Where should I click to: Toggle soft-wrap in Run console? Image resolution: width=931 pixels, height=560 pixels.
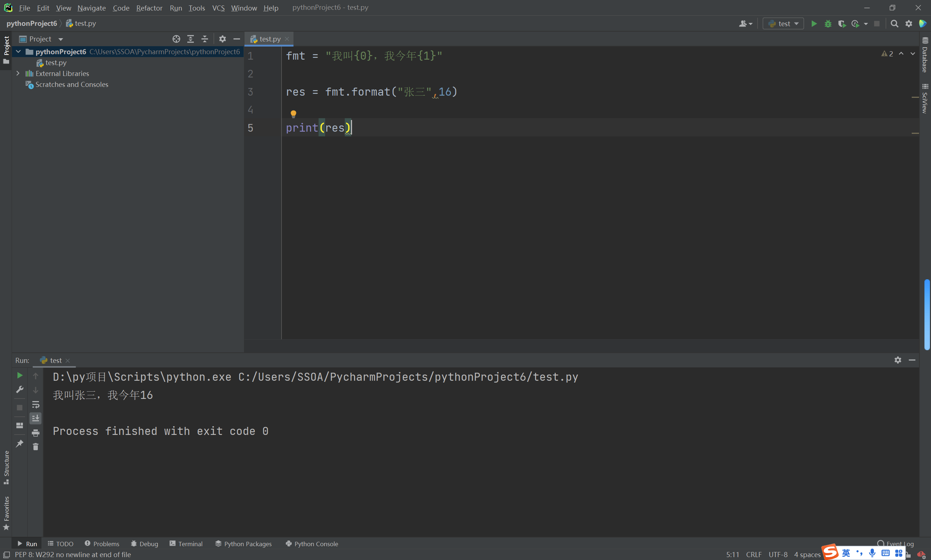point(36,405)
